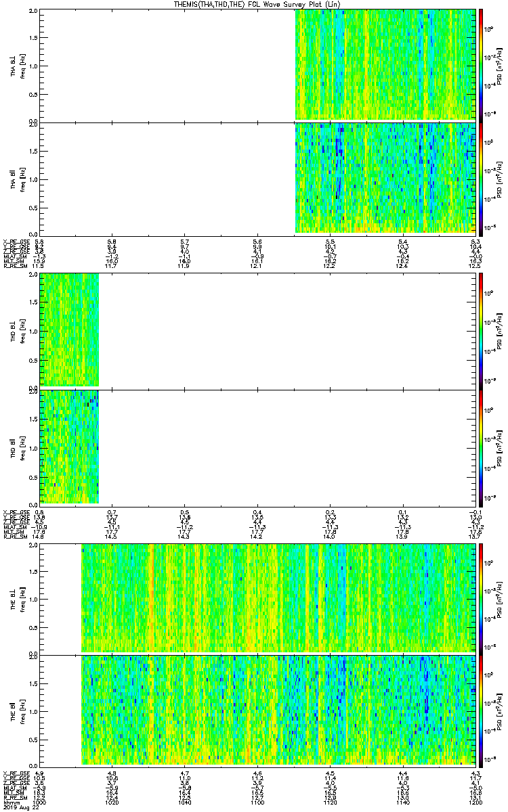The width and height of the screenshot is (508, 812).
Task: Click the X_RE_GSE row label under the THD panels
Action: click(x=16, y=512)
